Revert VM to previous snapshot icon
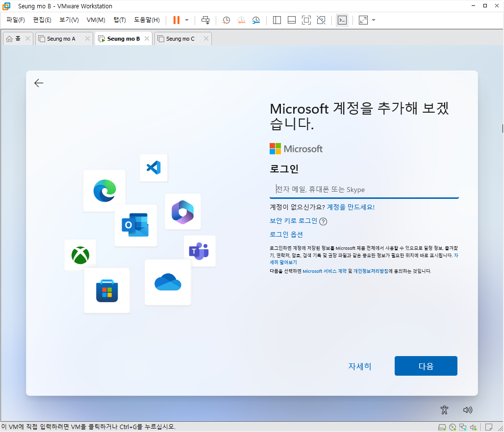 (x=241, y=20)
